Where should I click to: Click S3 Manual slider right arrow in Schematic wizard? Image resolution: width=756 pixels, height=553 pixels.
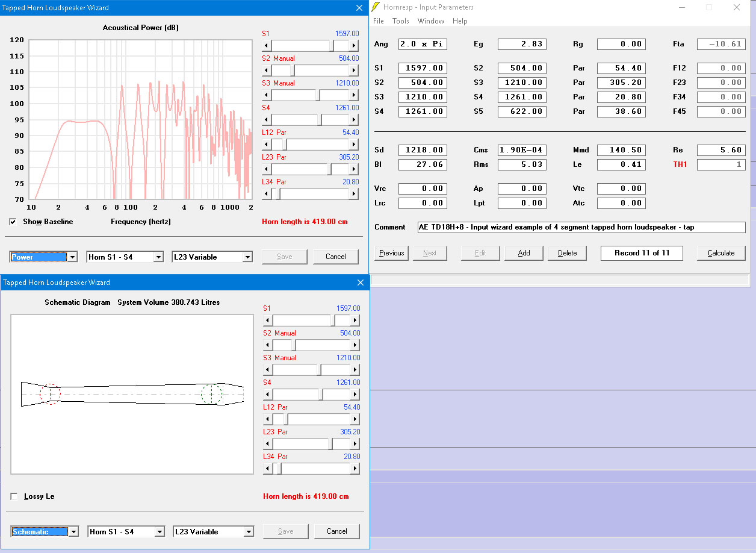coord(355,370)
